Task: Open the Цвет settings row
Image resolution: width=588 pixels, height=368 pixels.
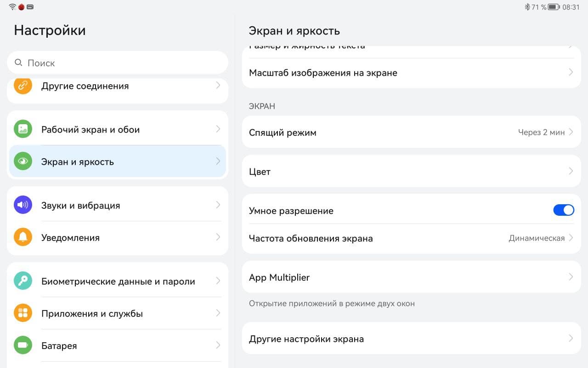Action: coord(411,172)
